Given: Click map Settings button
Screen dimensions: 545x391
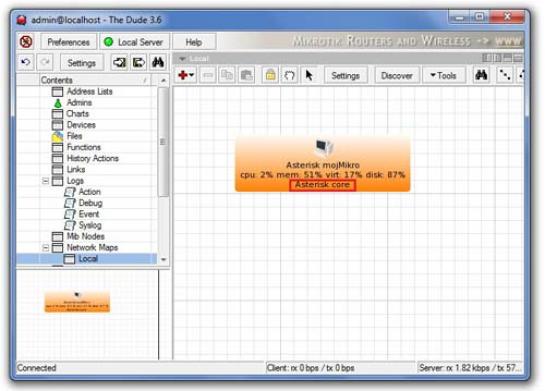Looking at the screenshot, I should (345, 75).
